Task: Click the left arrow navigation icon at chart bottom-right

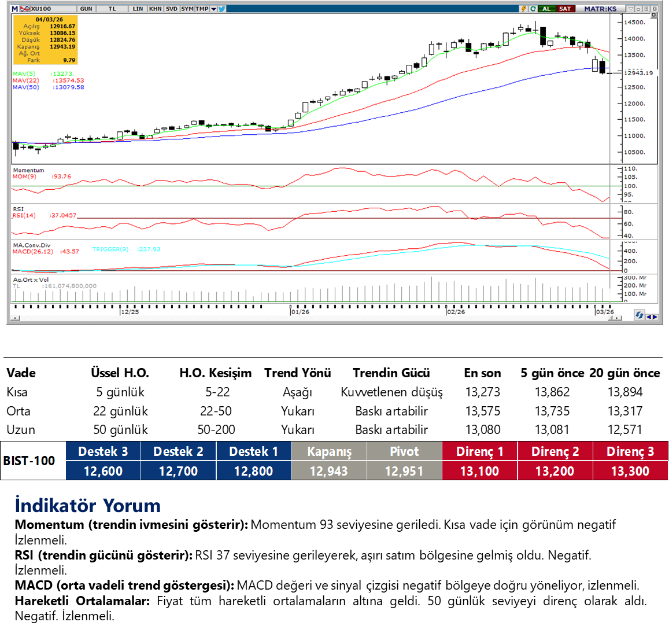Action: (648, 317)
